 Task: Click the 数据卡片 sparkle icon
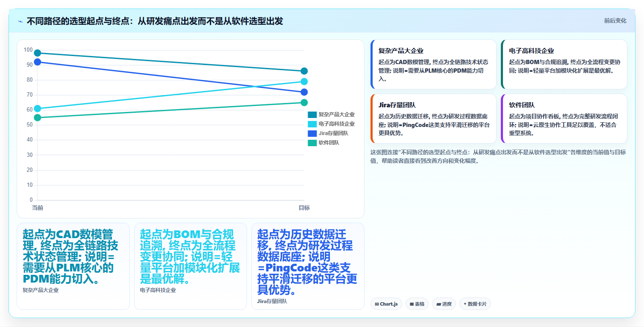[x=465, y=304]
